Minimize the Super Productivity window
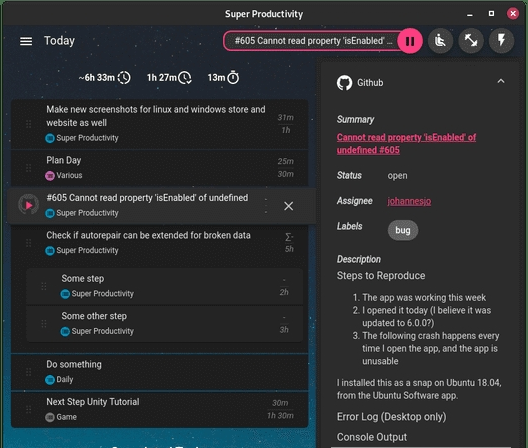The image size is (528, 448). click(x=470, y=14)
